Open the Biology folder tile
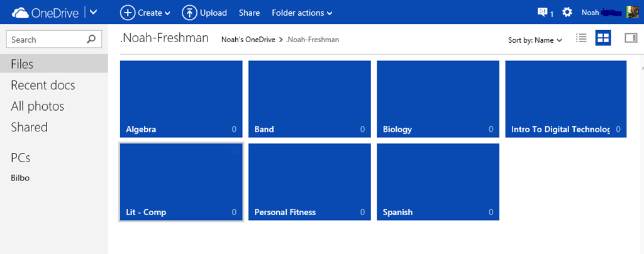This screenshot has height=254, width=644. pyautogui.click(x=438, y=98)
